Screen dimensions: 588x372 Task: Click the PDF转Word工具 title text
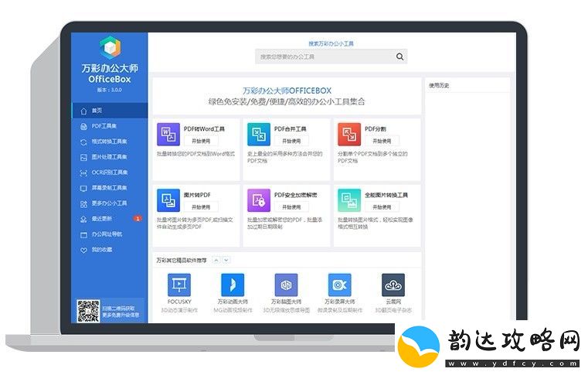tap(204, 128)
